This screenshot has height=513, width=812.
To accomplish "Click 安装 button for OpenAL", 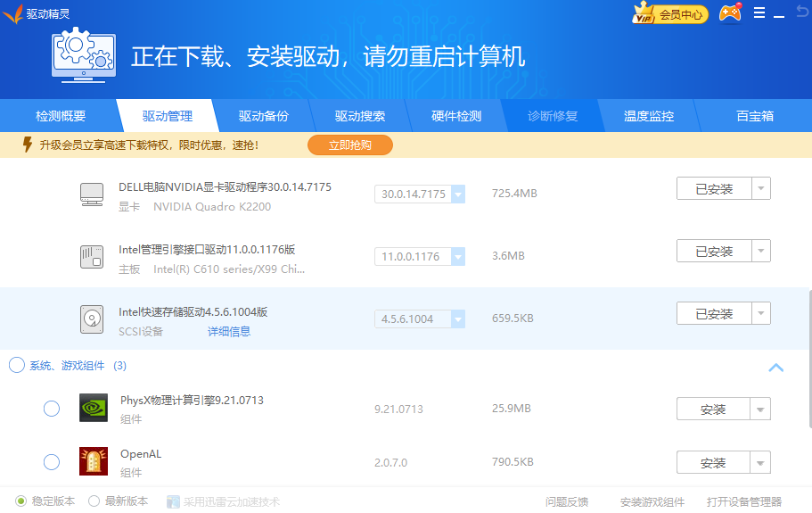I will tap(714, 463).
